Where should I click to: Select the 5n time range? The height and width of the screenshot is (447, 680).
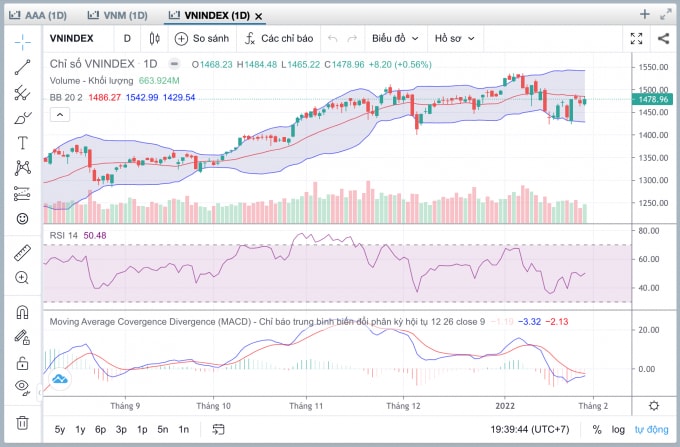(163, 430)
